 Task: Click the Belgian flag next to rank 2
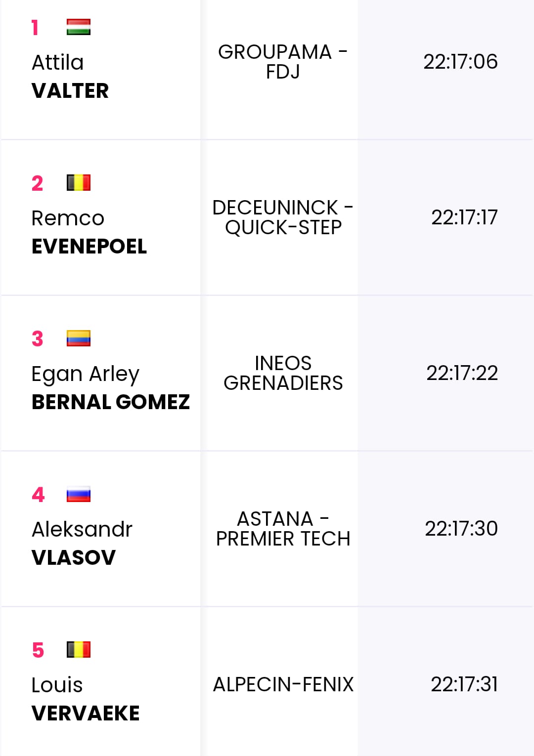pos(79,183)
